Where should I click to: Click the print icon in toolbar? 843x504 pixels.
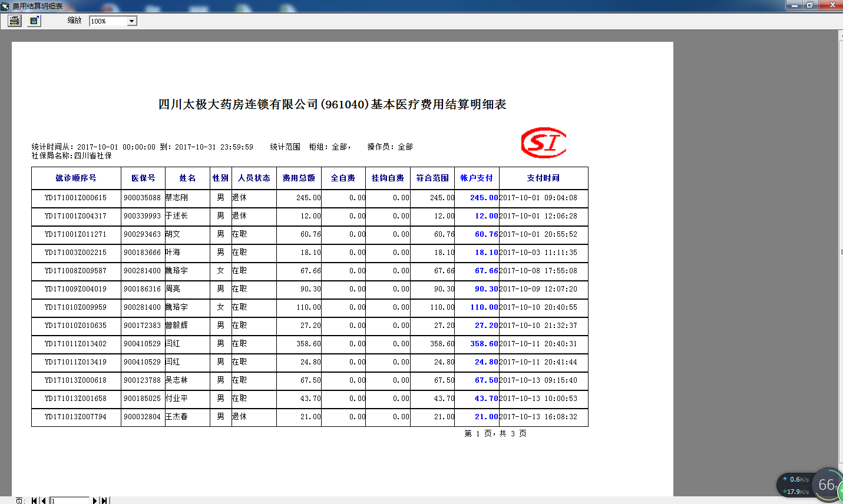[15, 21]
